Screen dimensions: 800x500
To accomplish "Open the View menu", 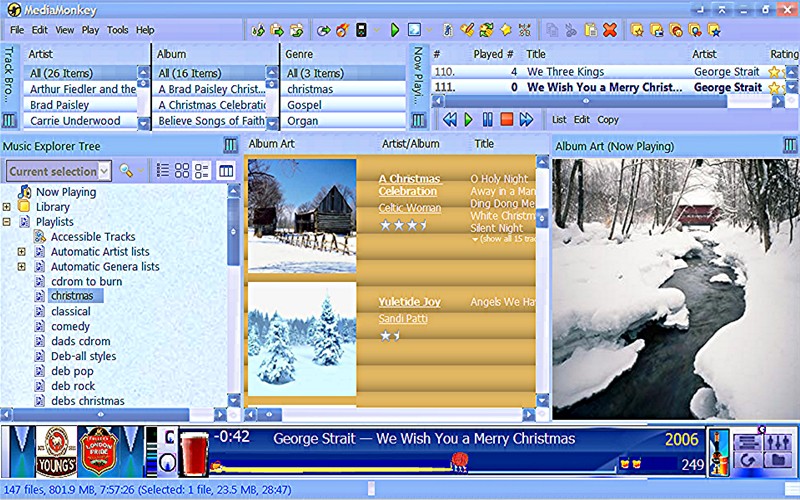I will tap(65, 30).
